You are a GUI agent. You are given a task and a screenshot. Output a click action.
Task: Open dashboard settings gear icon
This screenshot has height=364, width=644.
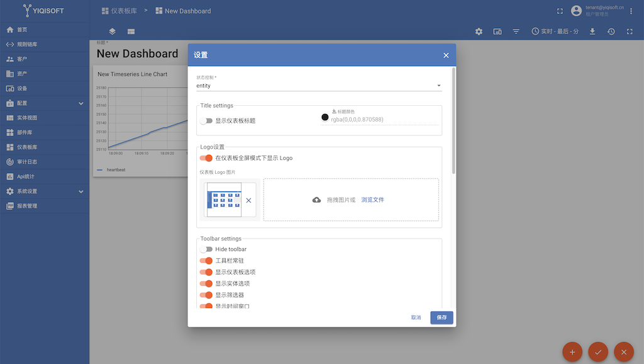click(x=479, y=31)
